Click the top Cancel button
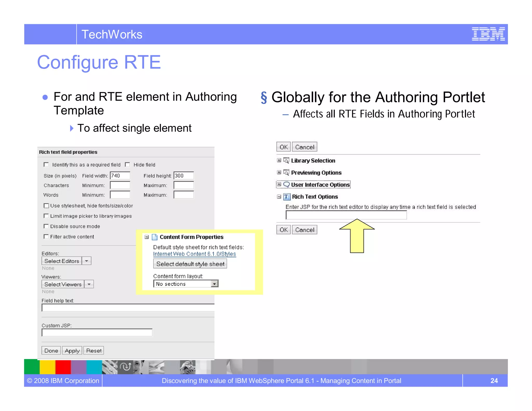This screenshot has height=411, width=532. click(x=305, y=147)
